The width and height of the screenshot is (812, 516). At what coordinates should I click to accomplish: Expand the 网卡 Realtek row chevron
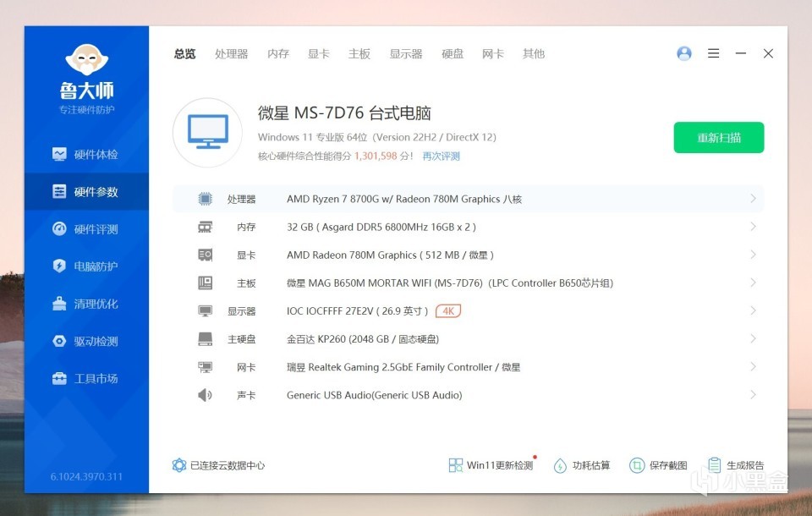tap(753, 367)
